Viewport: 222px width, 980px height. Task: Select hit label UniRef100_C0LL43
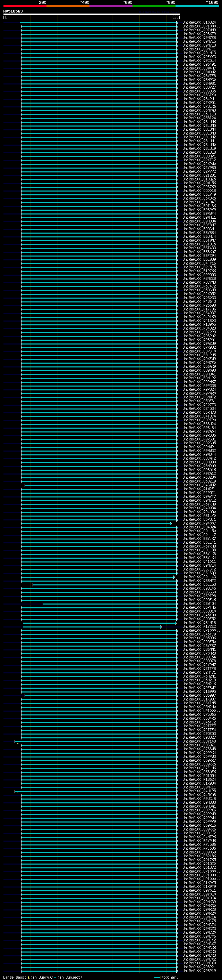(x=199, y=577)
